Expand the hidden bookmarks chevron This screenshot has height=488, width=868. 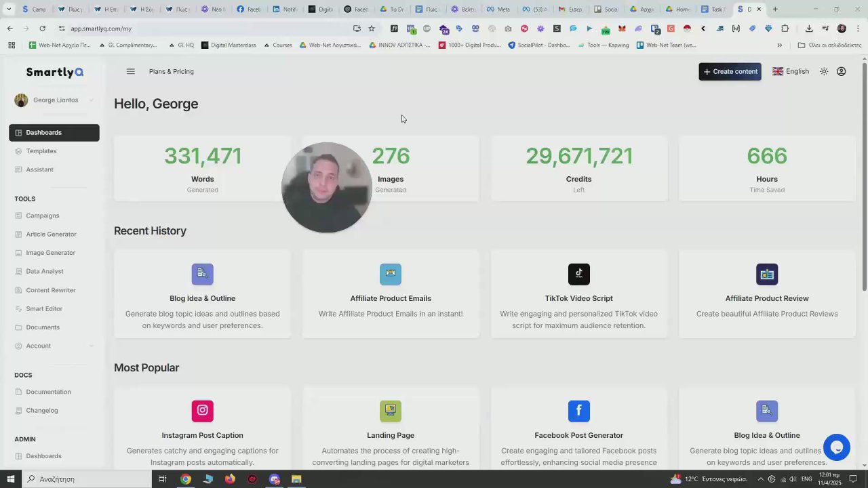tap(779, 45)
